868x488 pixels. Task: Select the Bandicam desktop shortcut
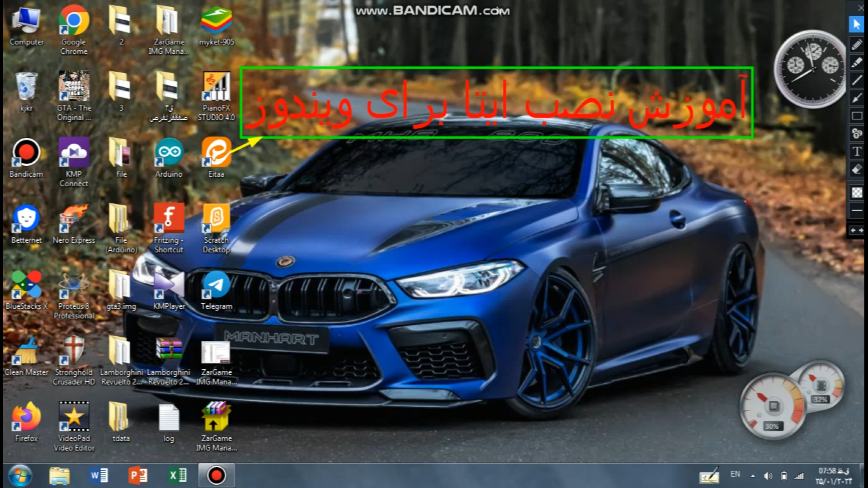pyautogui.click(x=26, y=158)
